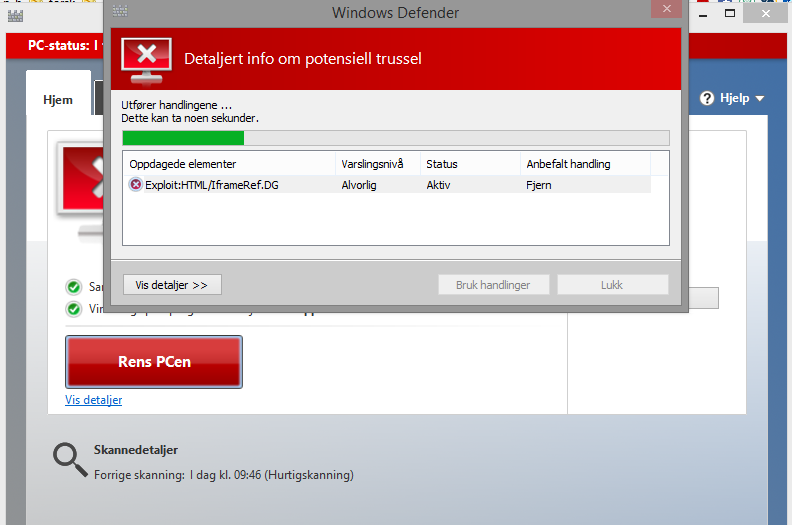The image size is (792, 525).
Task: Sort by Anbefalt handling column header
Action: click(585, 164)
